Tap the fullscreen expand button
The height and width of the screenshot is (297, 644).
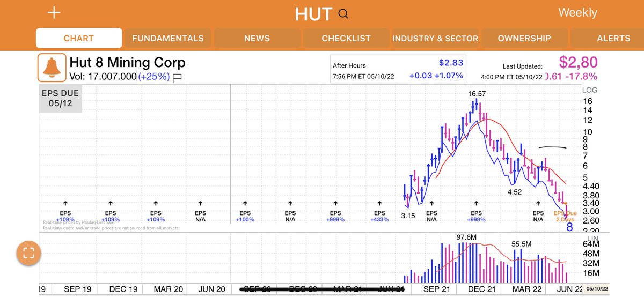pos(29,253)
